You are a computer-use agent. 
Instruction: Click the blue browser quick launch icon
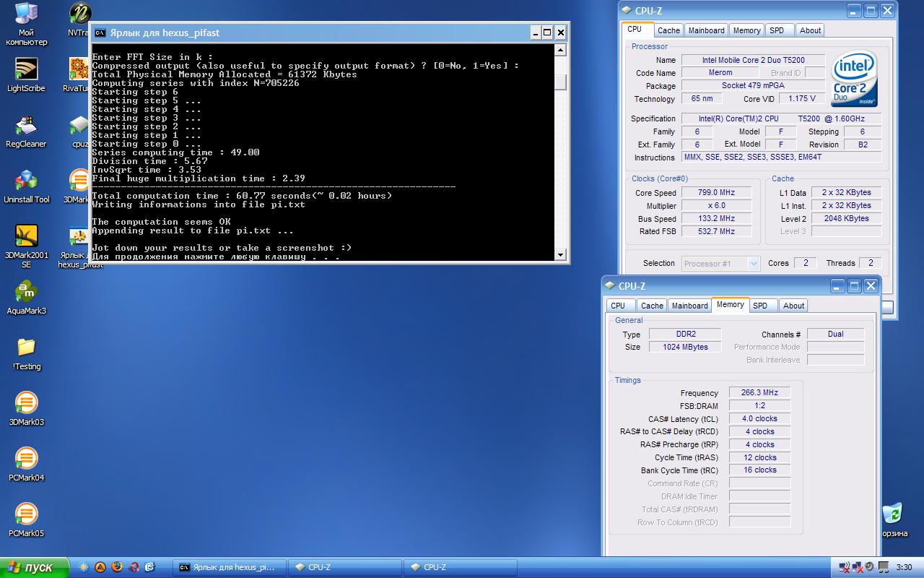click(x=149, y=567)
